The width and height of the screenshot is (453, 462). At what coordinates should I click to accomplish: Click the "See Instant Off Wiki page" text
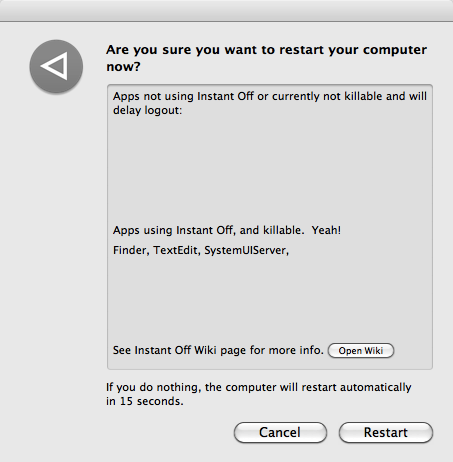tap(218, 350)
